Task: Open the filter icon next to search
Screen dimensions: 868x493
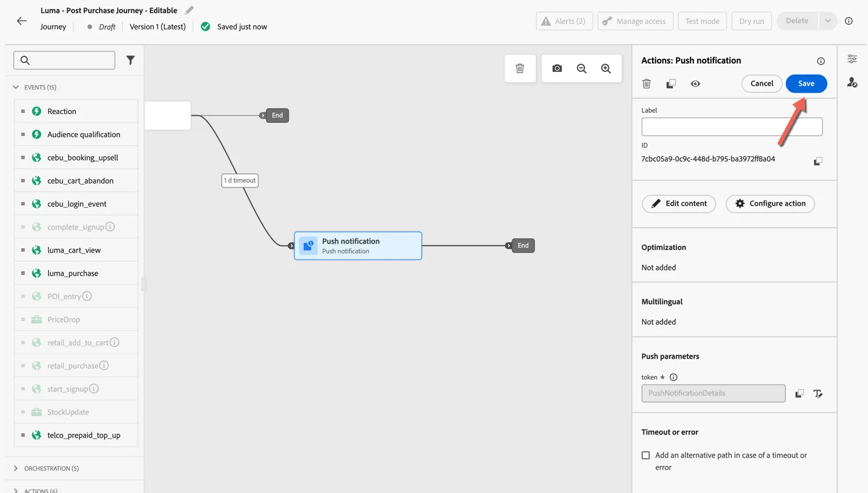Action: (x=131, y=60)
